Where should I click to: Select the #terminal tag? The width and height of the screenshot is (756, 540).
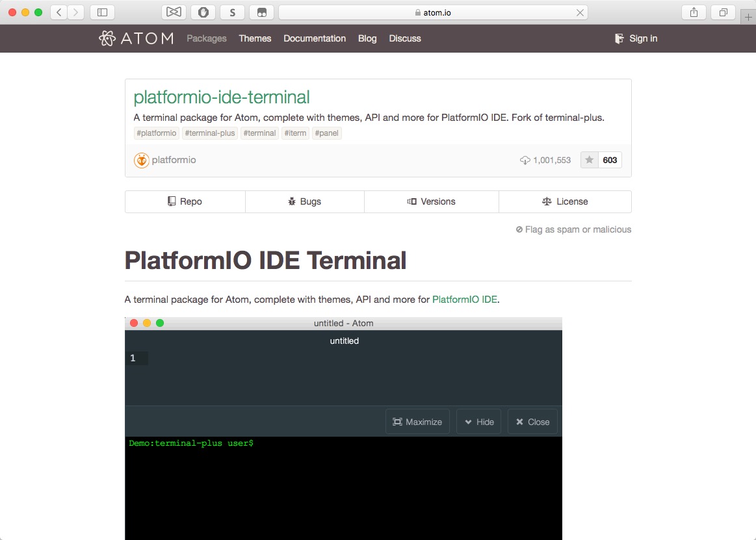pos(259,133)
